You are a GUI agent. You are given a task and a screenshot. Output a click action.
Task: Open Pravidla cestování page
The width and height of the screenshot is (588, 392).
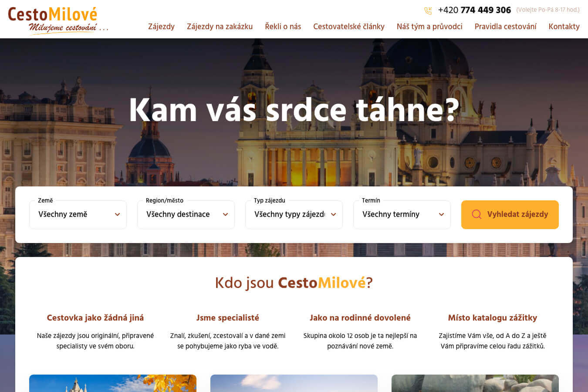tap(505, 27)
